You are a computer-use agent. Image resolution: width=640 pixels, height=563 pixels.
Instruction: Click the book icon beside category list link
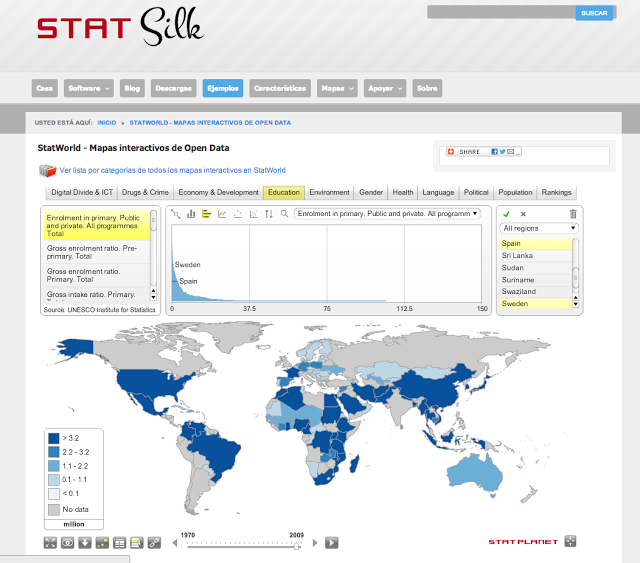pos(47,170)
